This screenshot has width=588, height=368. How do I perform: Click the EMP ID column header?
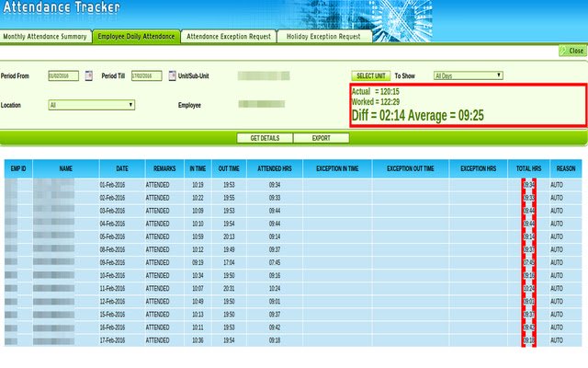pyautogui.click(x=18, y=168)
